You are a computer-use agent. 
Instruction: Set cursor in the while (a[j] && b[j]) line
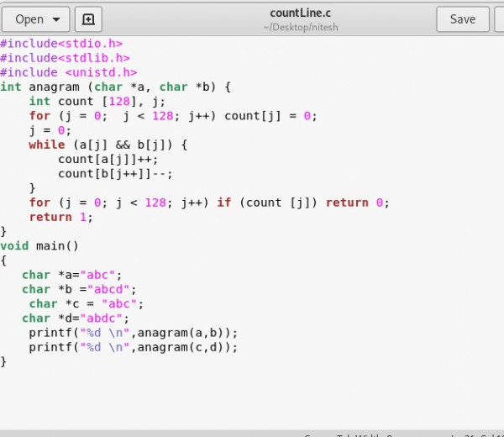click(108, 145)
